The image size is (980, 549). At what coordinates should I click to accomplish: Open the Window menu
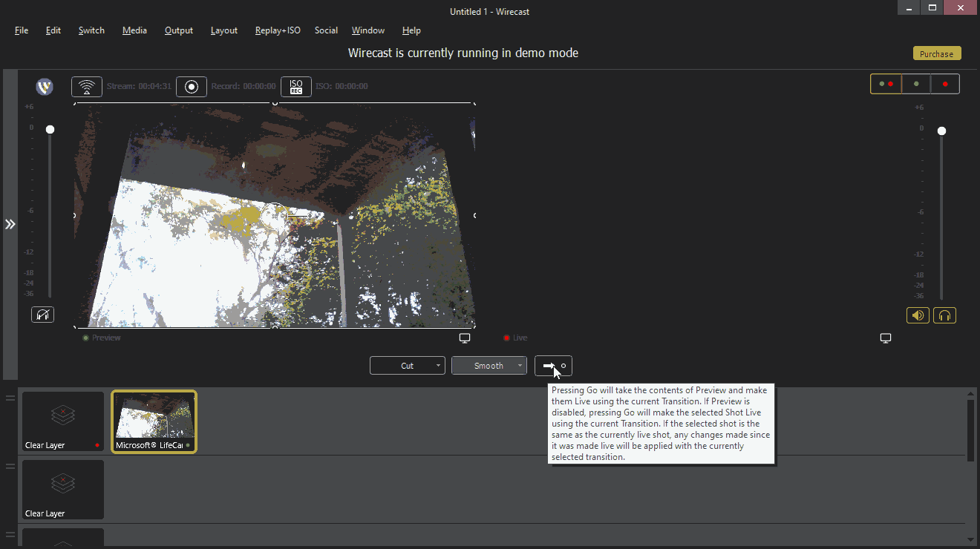[x=368, y=30]
